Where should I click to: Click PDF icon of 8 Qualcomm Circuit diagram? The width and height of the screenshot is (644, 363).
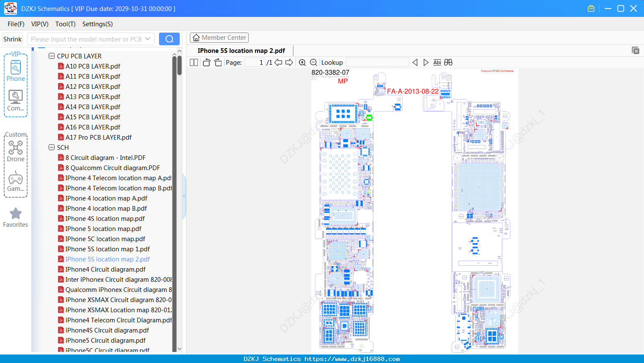click(61, 168)
